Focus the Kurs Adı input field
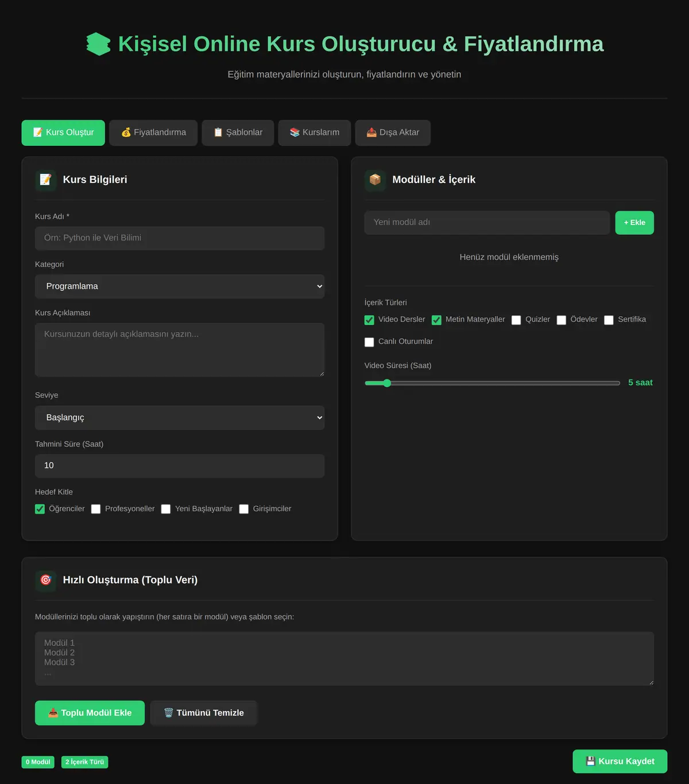 coord(180,238)
